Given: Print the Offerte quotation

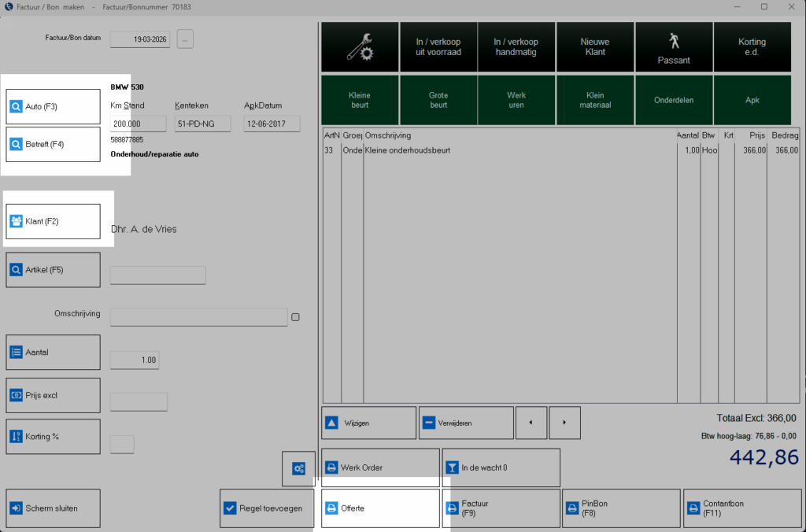Looking at the screenshot, I should [380, 508].
